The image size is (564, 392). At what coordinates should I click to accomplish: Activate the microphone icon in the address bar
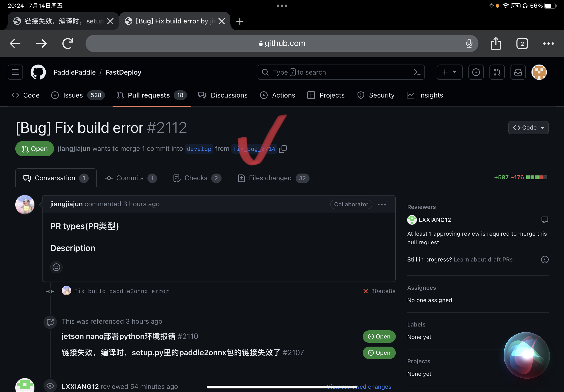469,43
